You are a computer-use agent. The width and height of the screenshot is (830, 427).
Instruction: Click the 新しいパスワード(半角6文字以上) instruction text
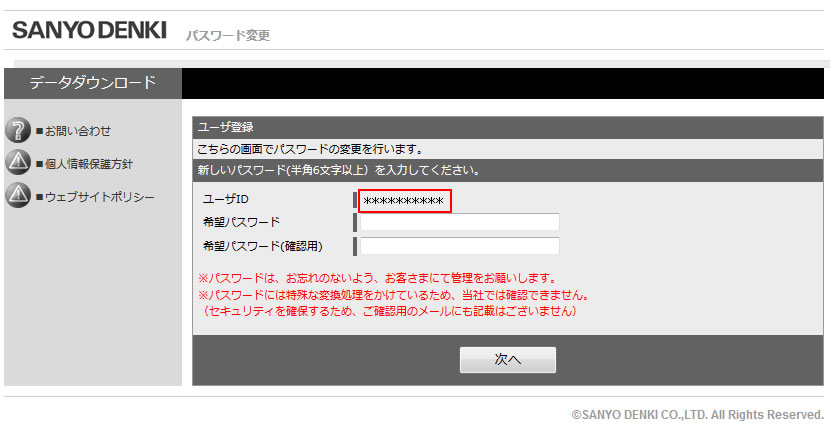(x=339, y=171)
